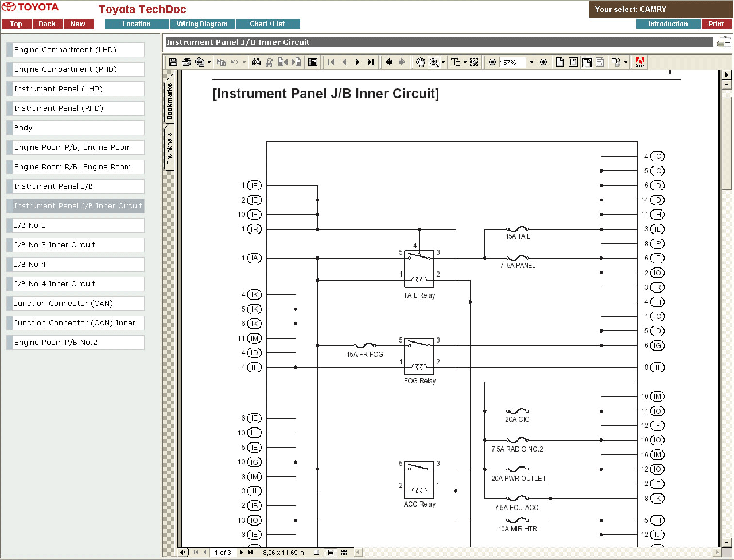Click the page size '8,26 x 11,69 in' readout
The width and height of the screenshot is (734, 560).
click(283, 553)
